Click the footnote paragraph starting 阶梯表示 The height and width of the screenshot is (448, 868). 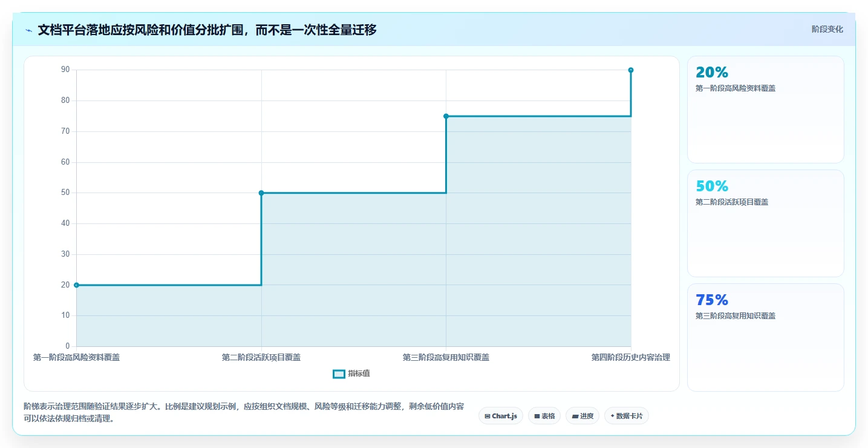[x=244, y=412]
